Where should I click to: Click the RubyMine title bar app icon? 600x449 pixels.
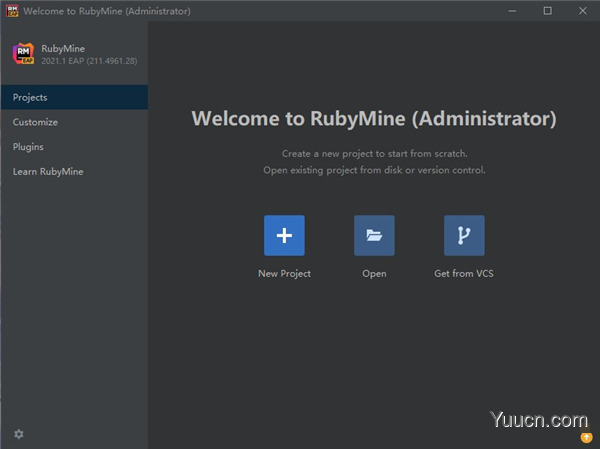click(12, 11)
